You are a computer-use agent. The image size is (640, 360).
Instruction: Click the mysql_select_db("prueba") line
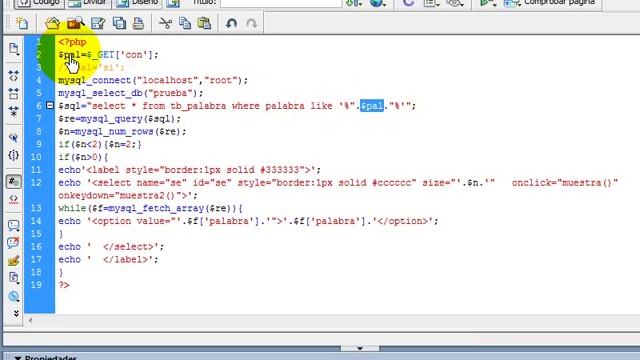pyautogui.click(x=131, y=93)
